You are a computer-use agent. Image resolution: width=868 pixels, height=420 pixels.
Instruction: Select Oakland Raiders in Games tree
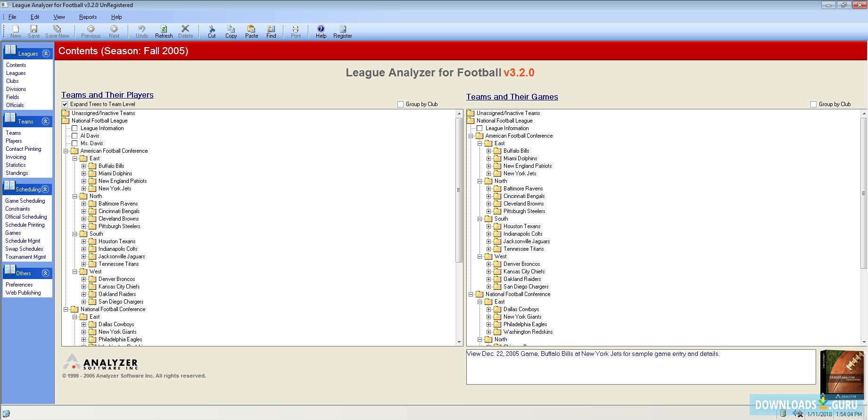522,279
